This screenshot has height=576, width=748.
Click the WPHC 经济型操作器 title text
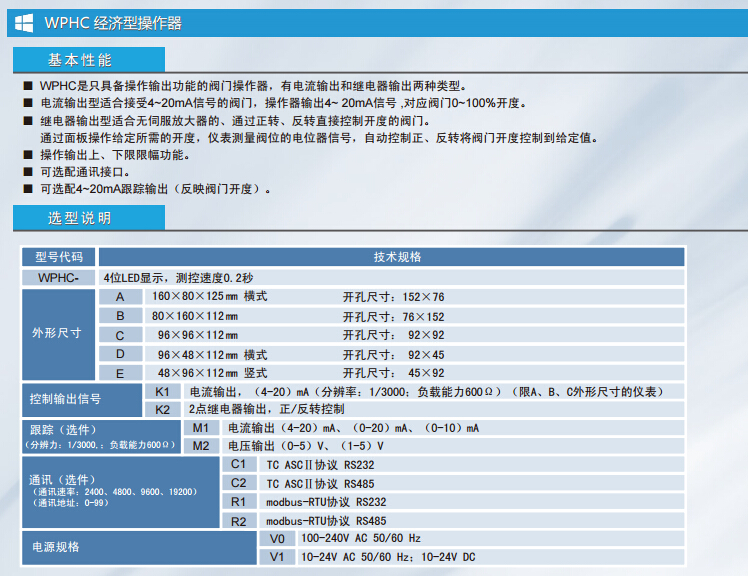113,23
